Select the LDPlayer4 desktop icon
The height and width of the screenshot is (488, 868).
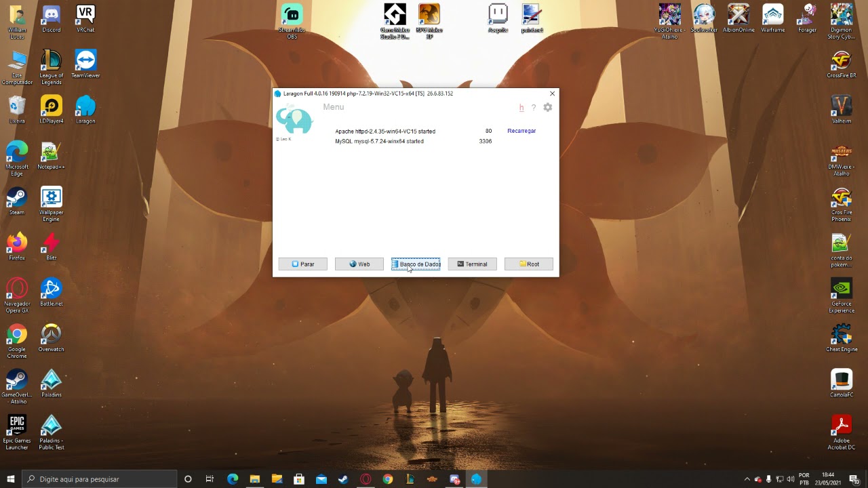pos(52,110)
